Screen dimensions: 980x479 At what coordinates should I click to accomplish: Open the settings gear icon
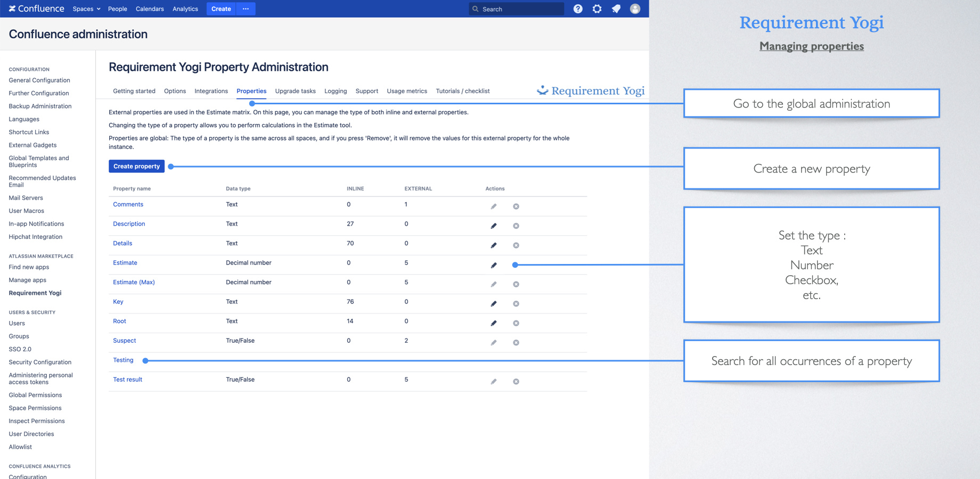(597, 9)
